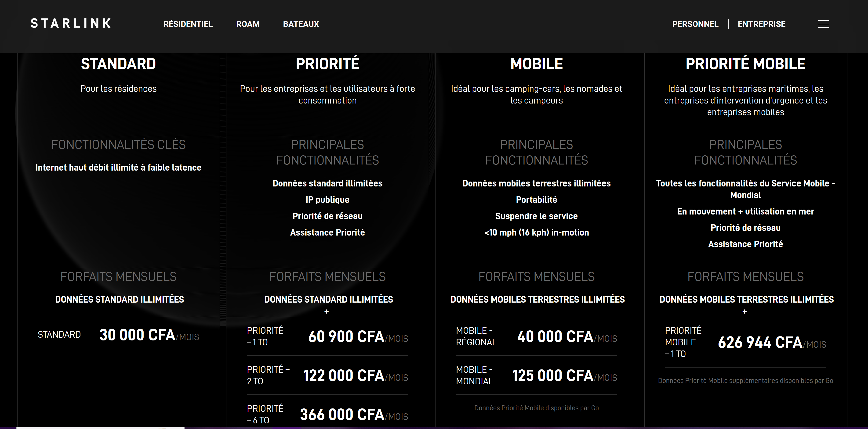This screenshot has width=868, height=429.
Task: Switch to the ENTREPRISE tab
Action: 762,24
